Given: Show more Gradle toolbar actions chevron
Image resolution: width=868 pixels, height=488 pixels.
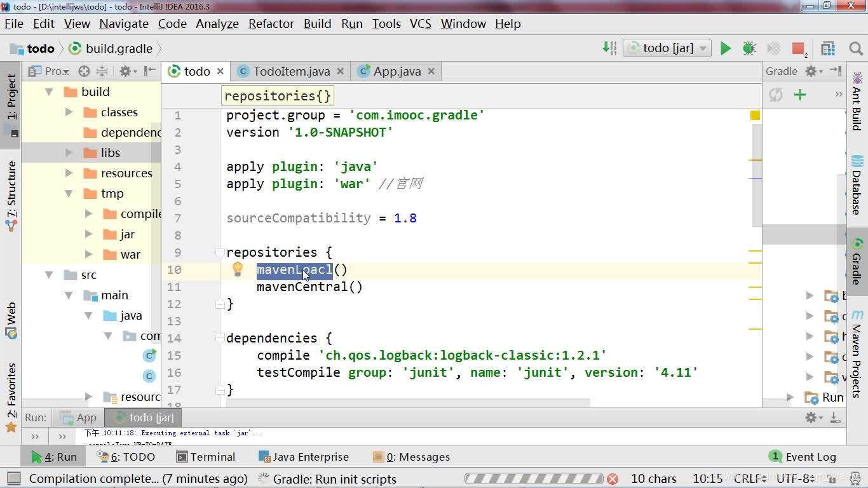Looking at the screenshot, I should [839, 95].
